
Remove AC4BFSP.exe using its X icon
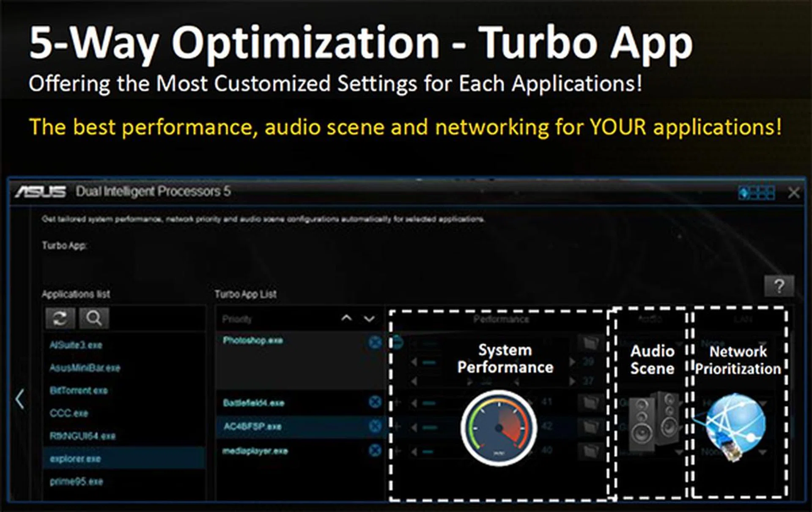coord(375,426)
